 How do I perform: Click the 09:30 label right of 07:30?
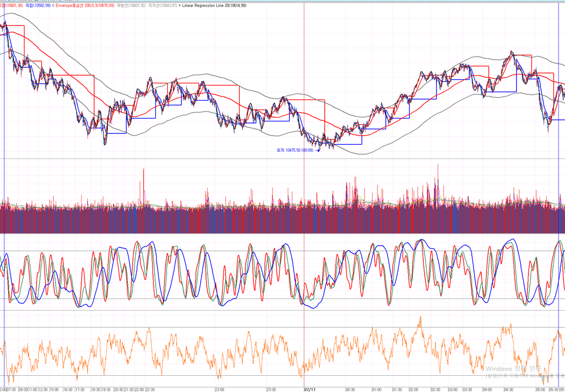pyautogui.click(x=23, y=389)
